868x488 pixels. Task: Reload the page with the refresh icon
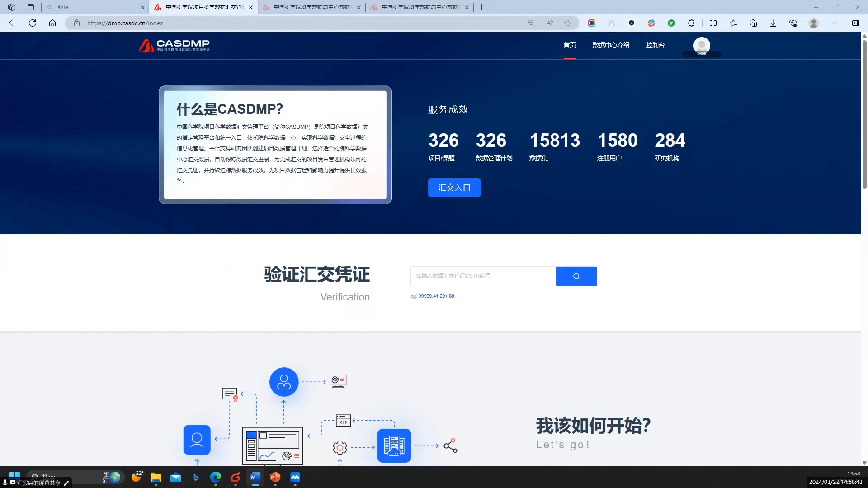point(33,23)
